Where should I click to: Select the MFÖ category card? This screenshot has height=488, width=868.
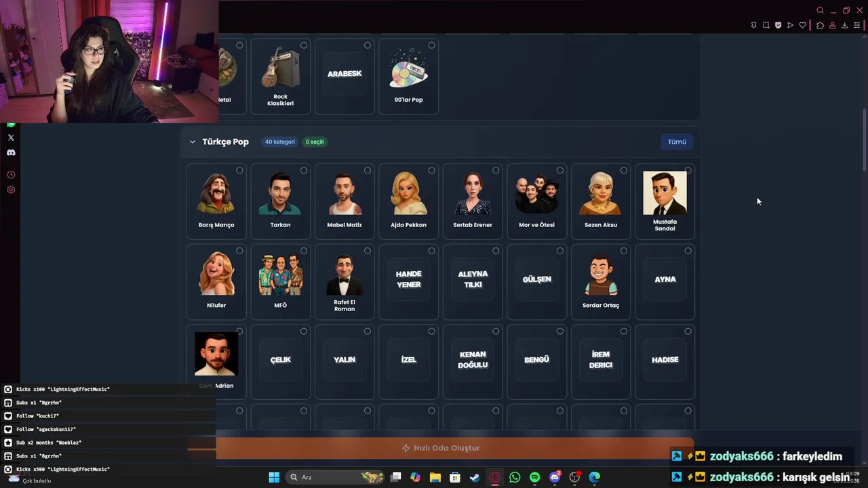(280, 282)
